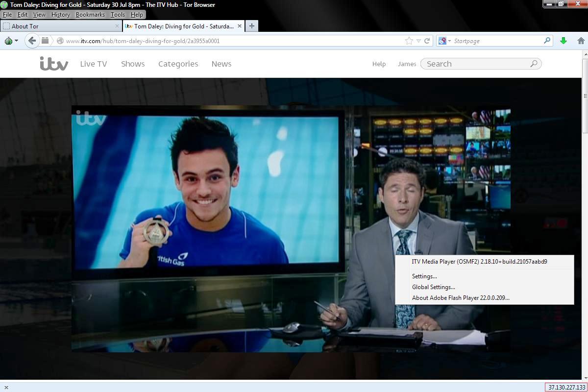Go to the browser home page
This screenshot has height=392, width=588.
(581, 41)
